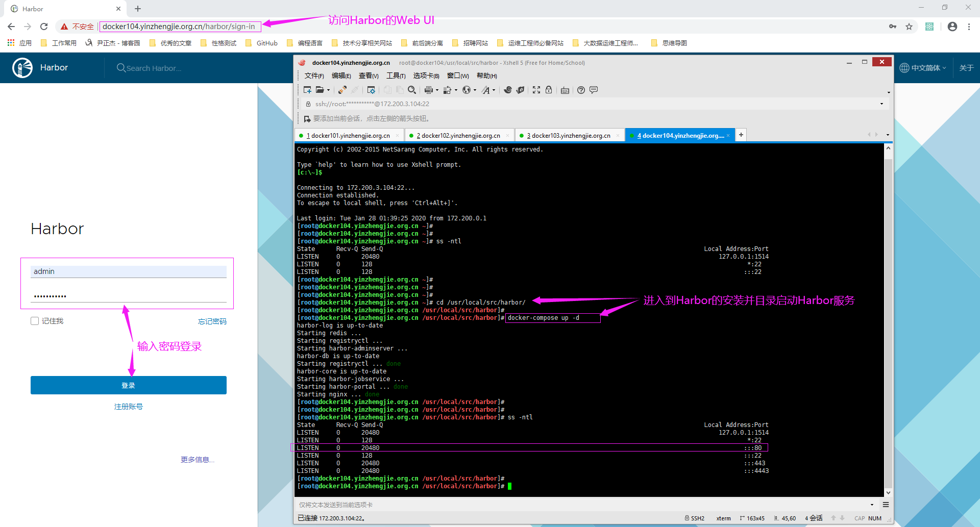Viewport: 980px width, 527px height.
Task: Click the 关于 about link in Harbor
Action: [x=967, y=68]
